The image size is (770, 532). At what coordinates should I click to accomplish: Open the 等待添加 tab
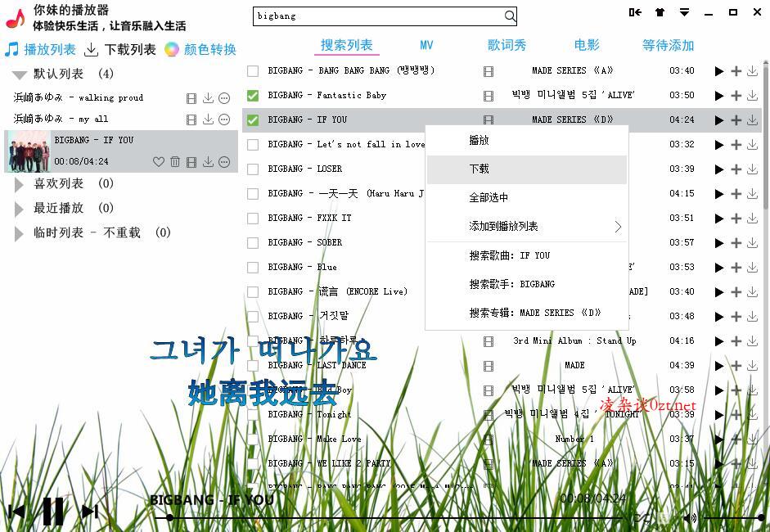[x=668, y=45]
